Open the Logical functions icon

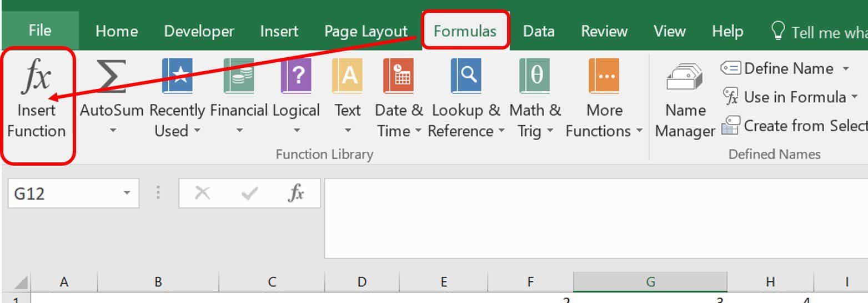[296, 76]
